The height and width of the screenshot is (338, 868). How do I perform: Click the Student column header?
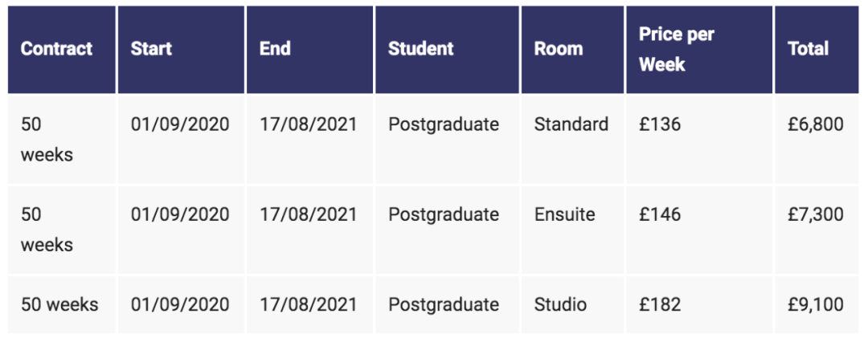pyautogui.click(x=420, y=49)
